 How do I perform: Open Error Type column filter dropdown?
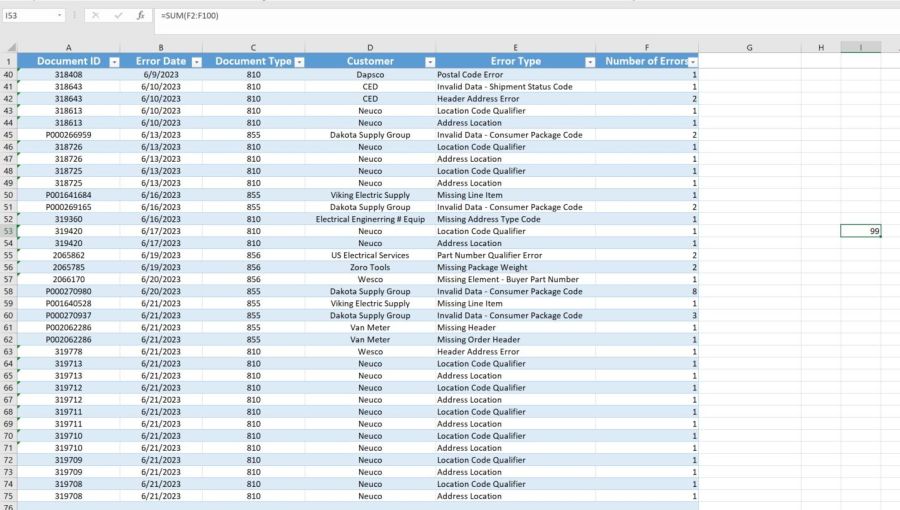[x=589, y=62]
